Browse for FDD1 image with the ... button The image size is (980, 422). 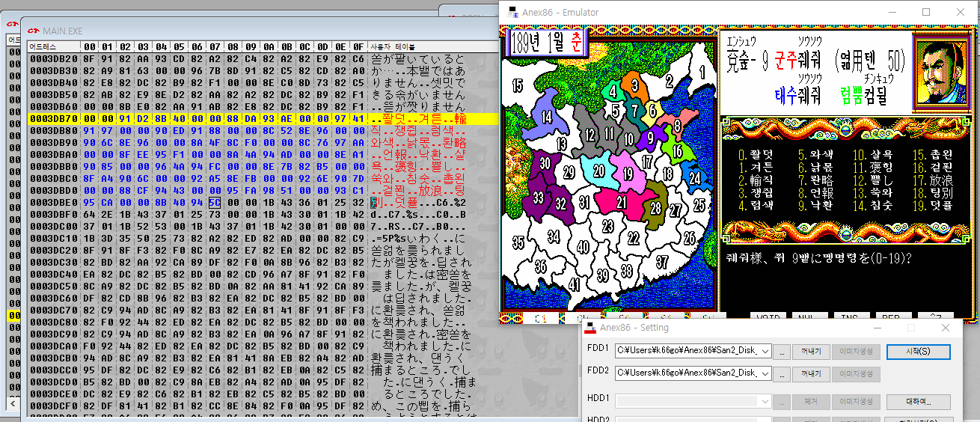click(x=781, y=352)
